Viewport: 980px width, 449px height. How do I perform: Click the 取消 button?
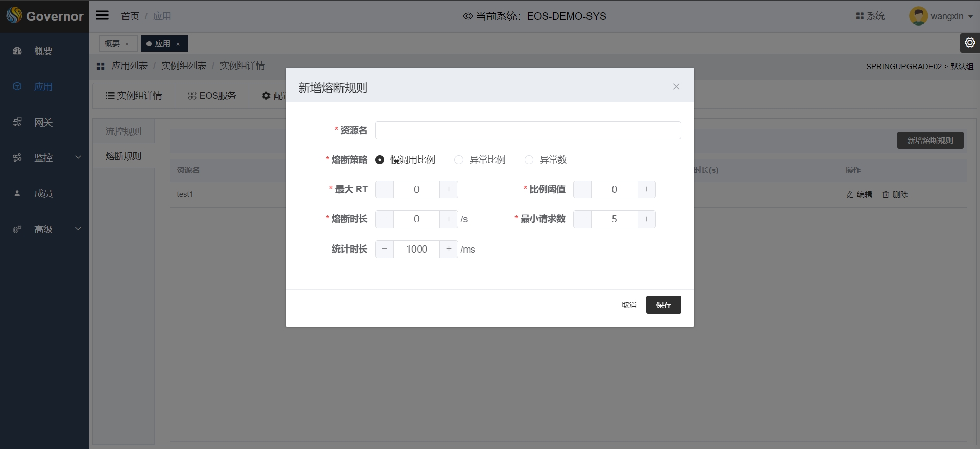[x=629, y=305]
